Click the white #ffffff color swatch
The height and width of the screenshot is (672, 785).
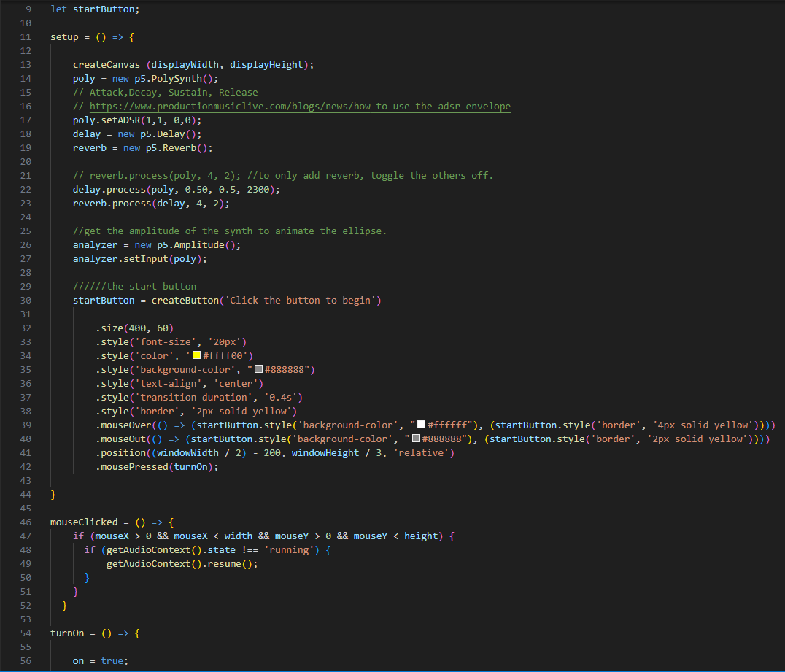coord(421,424)
